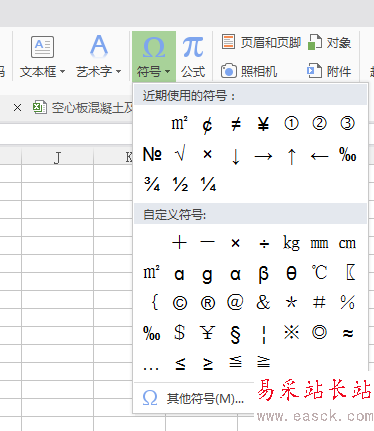This screenshot has width=374, height=431.
Task: Insert custom minus — symbol
Action: pyautogui.click(x=207, y=242)
